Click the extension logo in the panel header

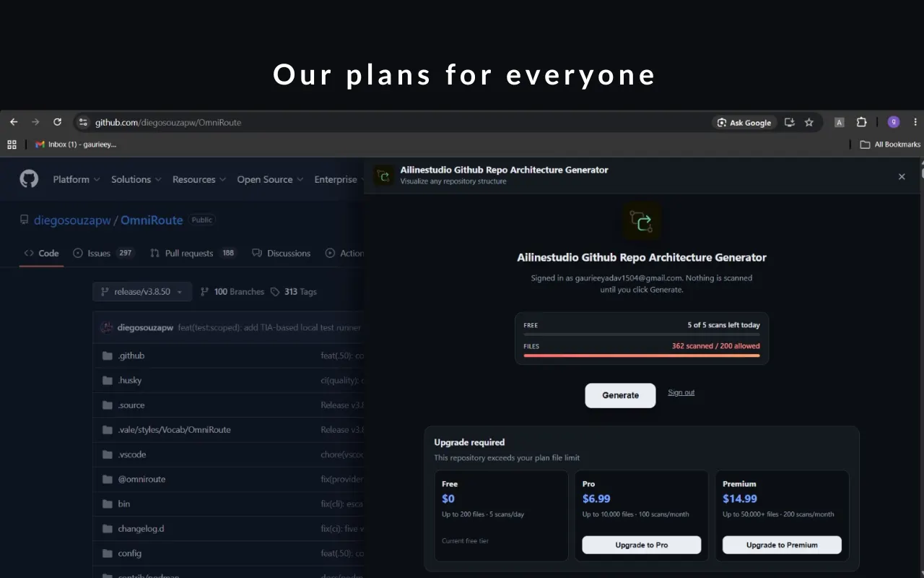tap(384, 176)
